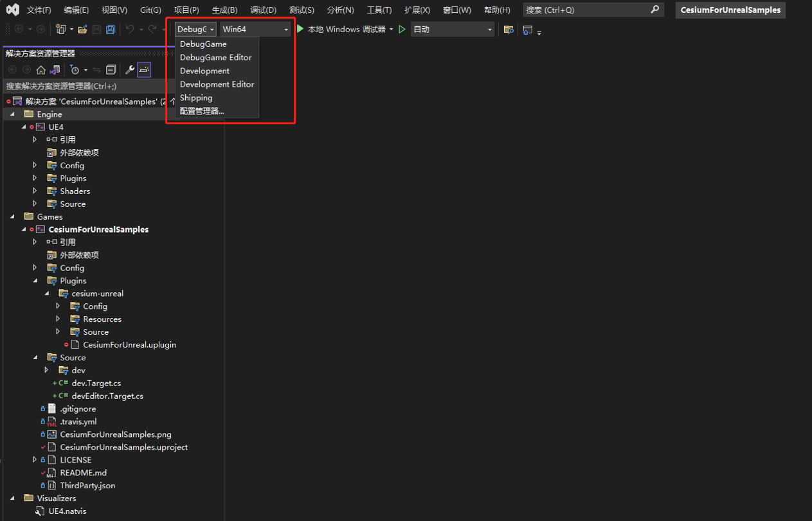
Task: Collapse the Games folder node
Action: (12, 216)
